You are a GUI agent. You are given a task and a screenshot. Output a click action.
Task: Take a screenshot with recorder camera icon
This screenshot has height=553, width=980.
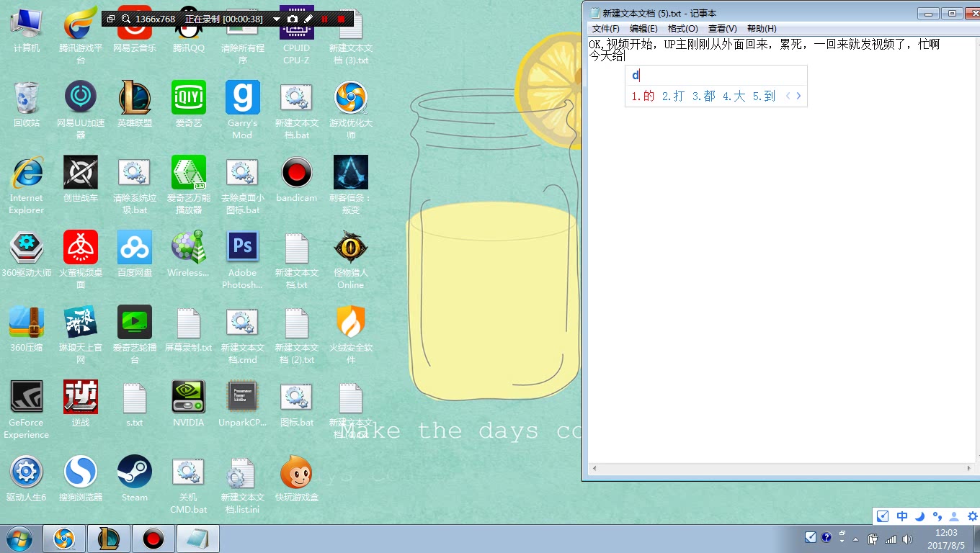293,19
